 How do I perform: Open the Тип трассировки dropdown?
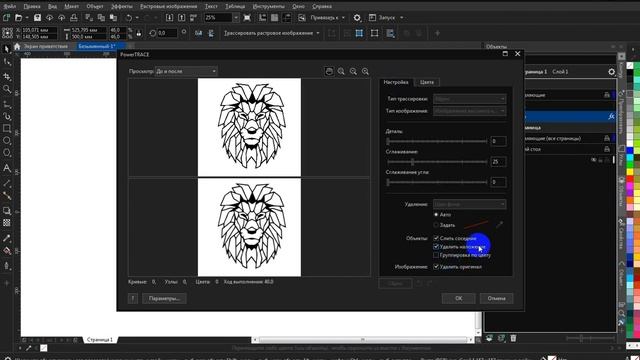(469, 99)
